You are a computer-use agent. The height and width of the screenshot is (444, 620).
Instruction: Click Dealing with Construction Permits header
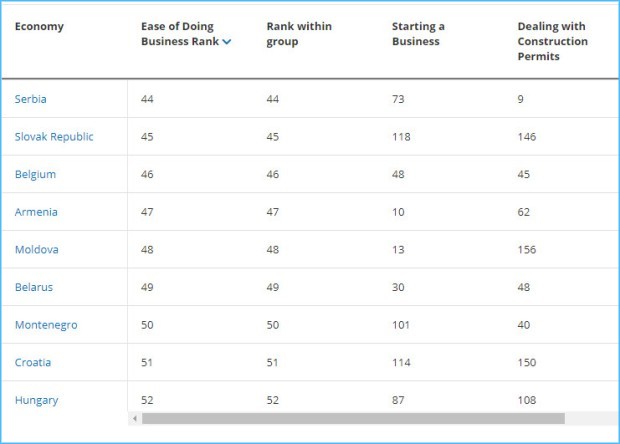pyautogui.click(x=552, y=41)
